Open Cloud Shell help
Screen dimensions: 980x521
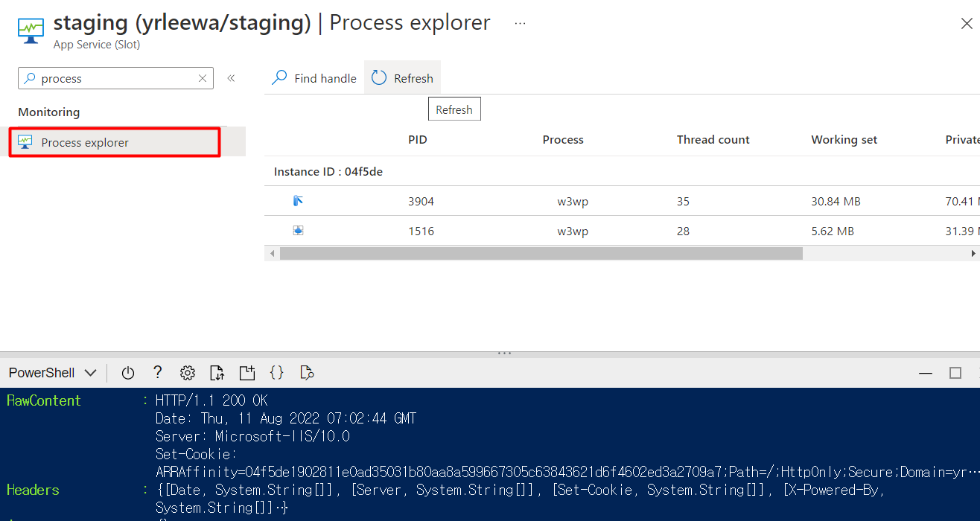click(157, 373)
